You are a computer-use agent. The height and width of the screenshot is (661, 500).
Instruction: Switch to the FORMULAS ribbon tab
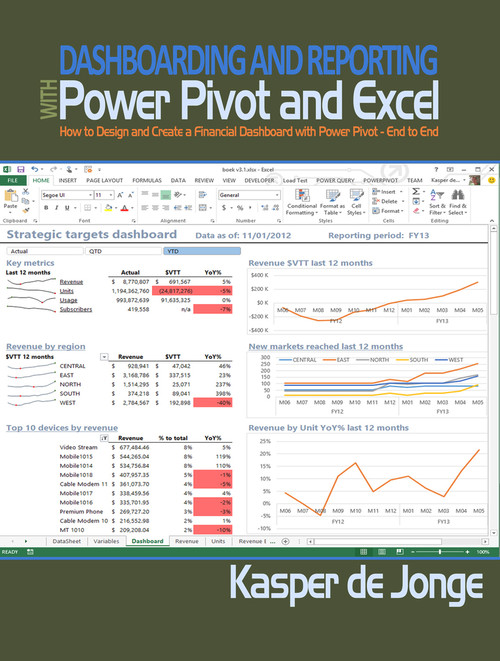(x=147, y=180)
